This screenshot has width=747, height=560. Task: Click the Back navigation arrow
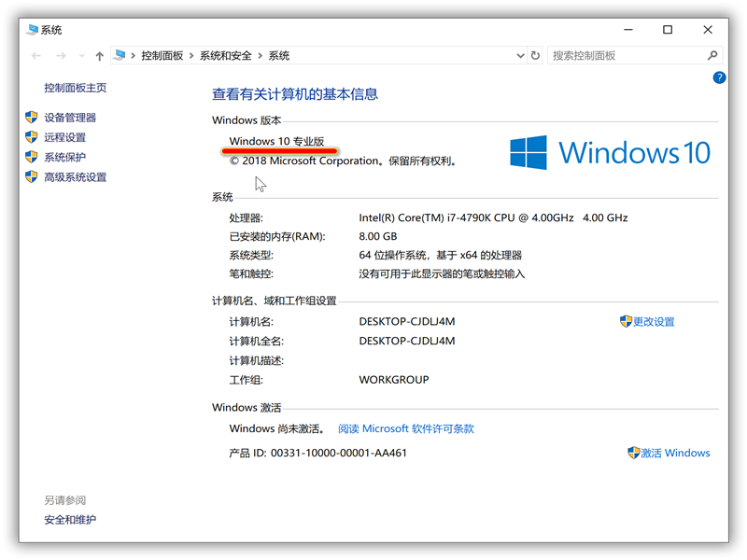pyautogui.click(x=36, y=56)
